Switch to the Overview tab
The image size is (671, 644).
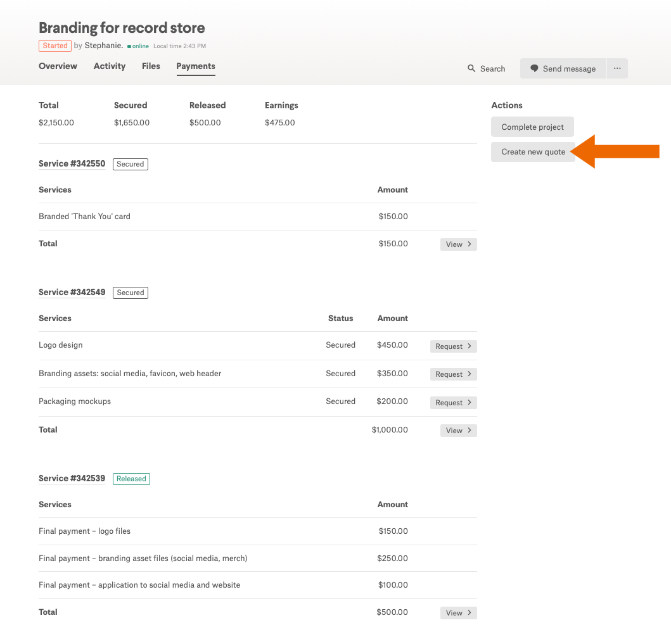(58, 66)
